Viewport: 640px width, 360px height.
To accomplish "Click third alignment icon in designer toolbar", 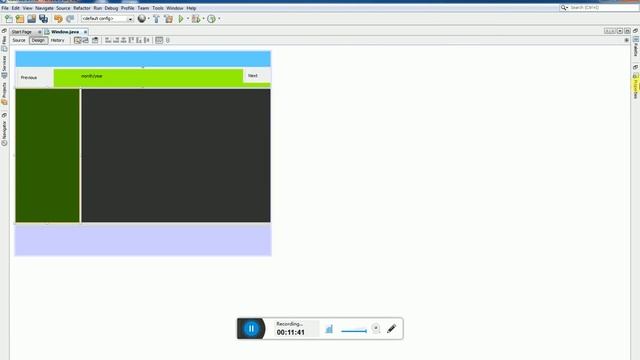I will pyautogui.click(x=124, y=40).
